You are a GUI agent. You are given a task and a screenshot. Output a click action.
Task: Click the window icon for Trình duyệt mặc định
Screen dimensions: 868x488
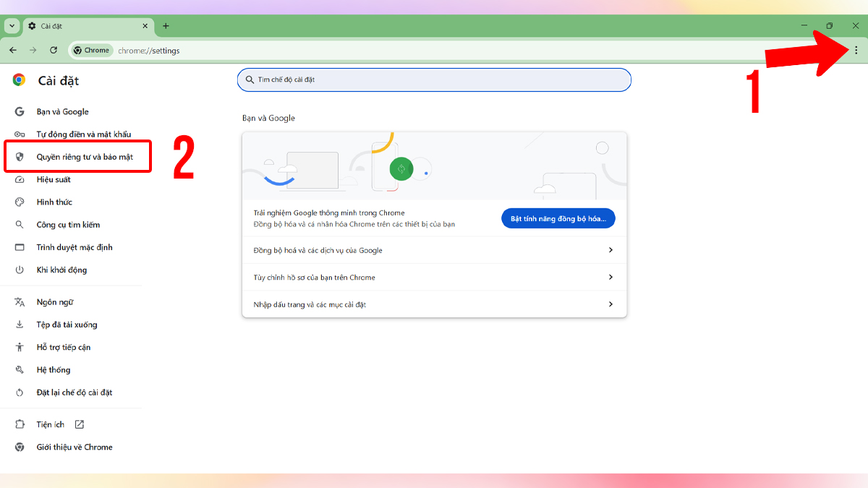(20, 247)
